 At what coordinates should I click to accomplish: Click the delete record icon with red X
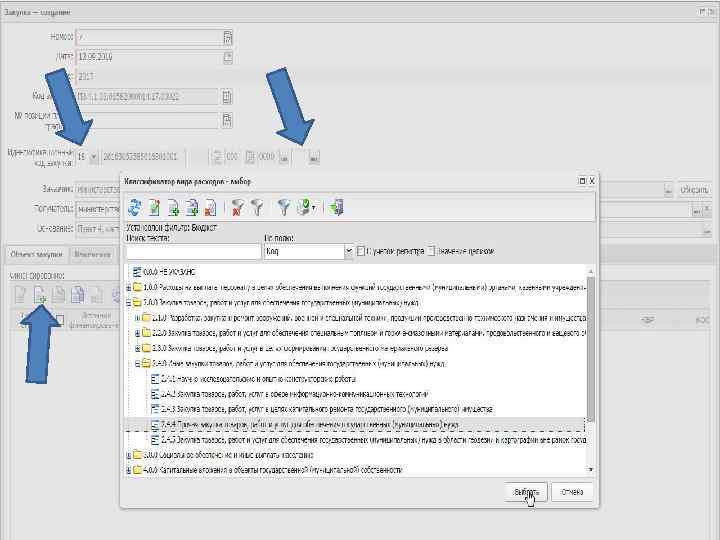click(x=210, y=208)
